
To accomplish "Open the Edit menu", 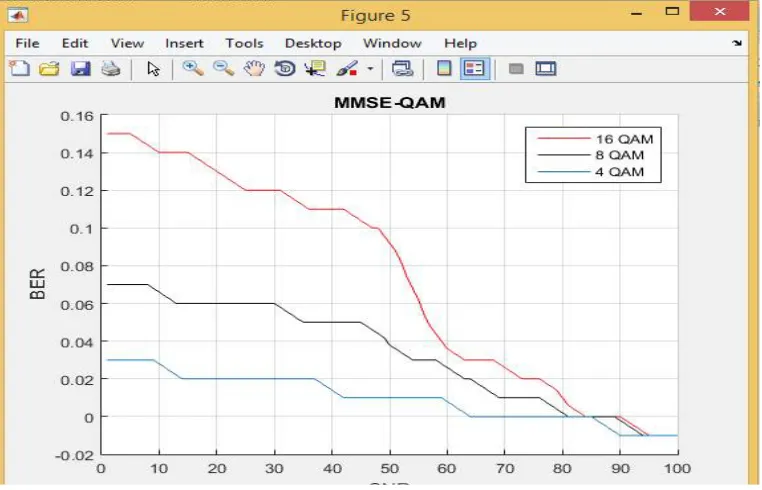I will pyautogui.click(x=75, y=43).
